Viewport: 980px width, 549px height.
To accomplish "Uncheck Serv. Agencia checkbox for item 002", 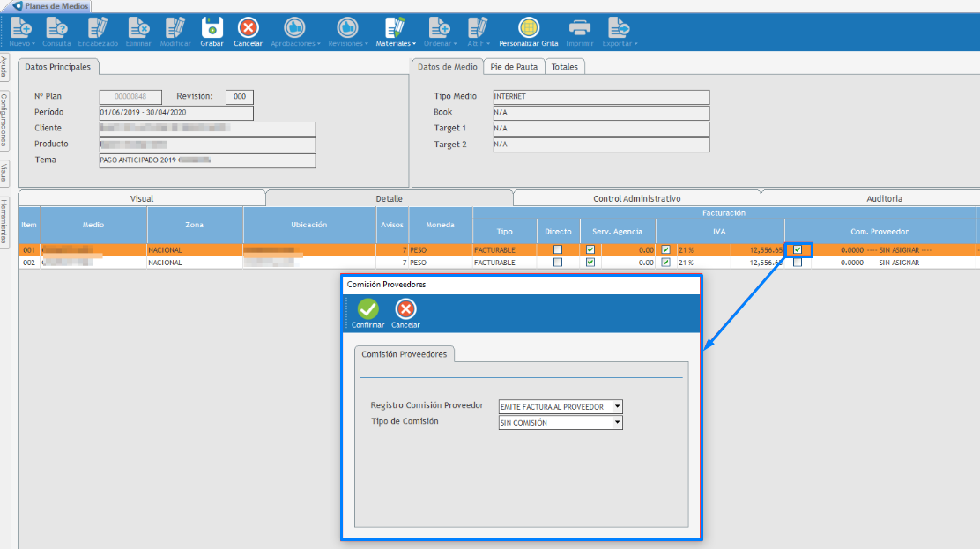I will click(x=590, y=263).
